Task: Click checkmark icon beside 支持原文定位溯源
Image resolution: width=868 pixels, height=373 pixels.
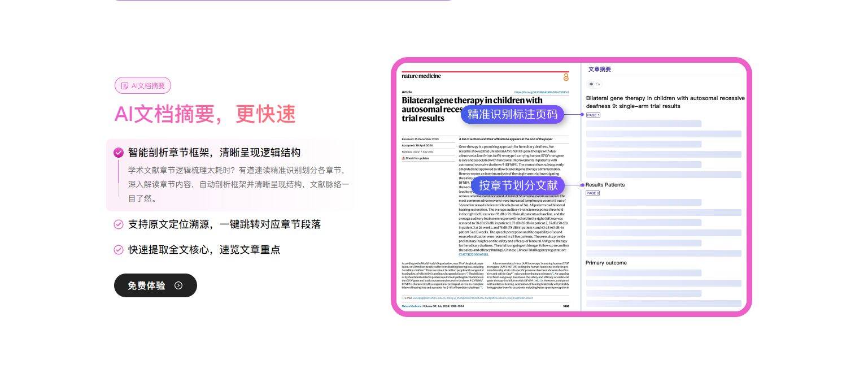Action: [x=119, y=224]
